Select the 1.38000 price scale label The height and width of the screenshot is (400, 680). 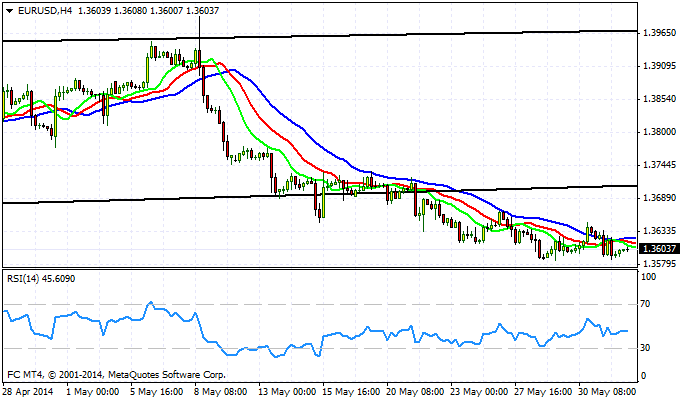660,132
